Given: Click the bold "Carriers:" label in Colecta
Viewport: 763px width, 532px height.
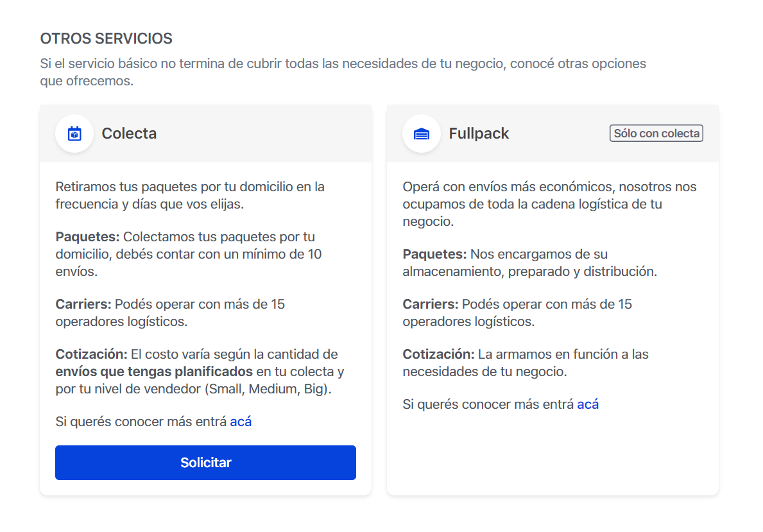Looking at the screenshot, I should tap(83, 304).
